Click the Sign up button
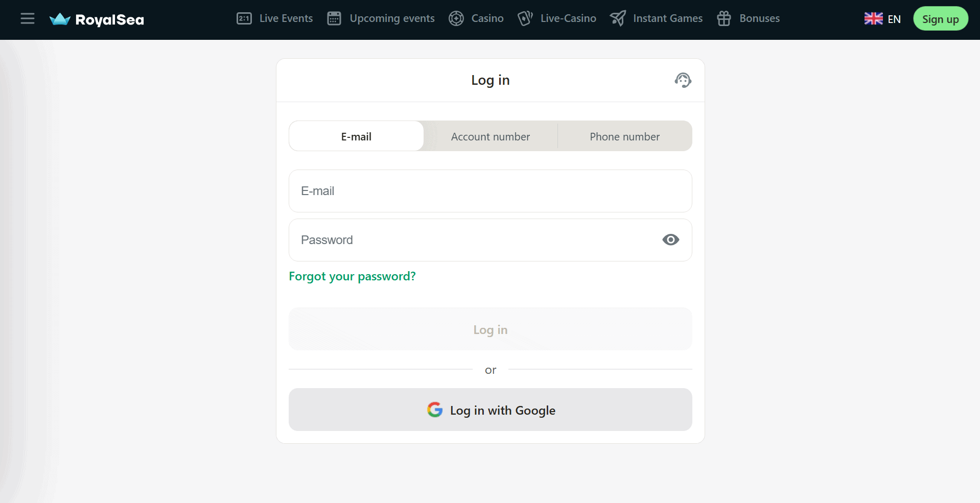The height and width of the screenshot is (503, 980). coord(940,19)
